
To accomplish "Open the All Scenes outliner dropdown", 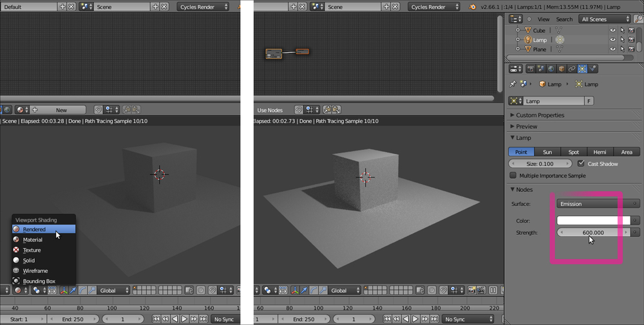I will click(x=603, y=19).
